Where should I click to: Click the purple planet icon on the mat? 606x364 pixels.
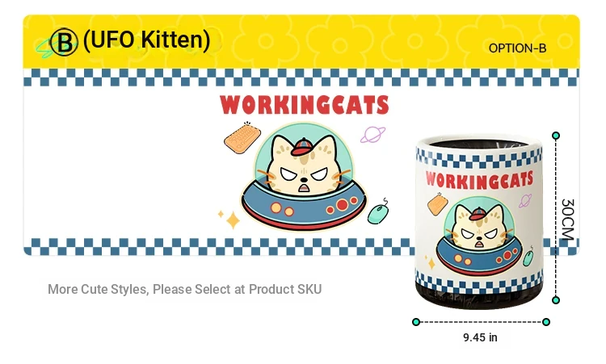[x=372, y=134]
